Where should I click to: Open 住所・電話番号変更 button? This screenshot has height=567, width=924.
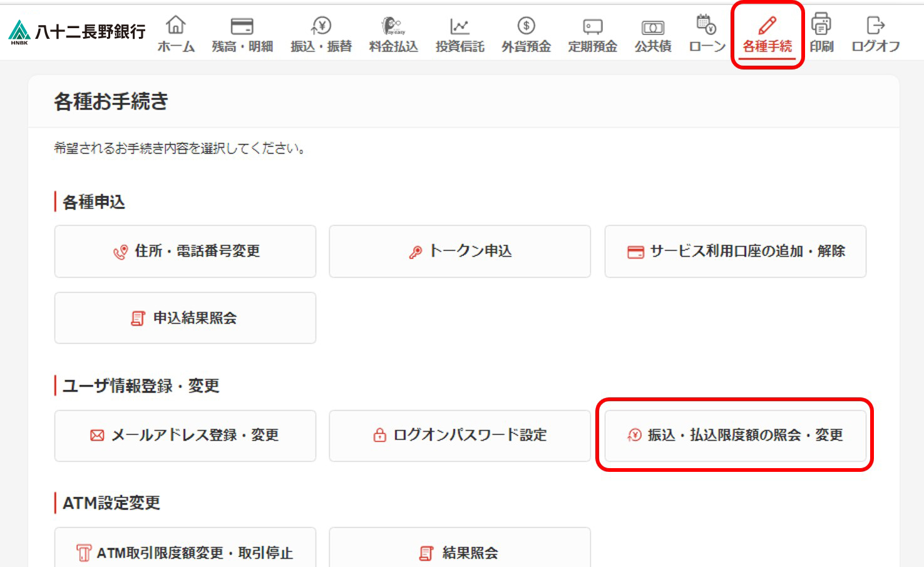(x=185, y=252)
